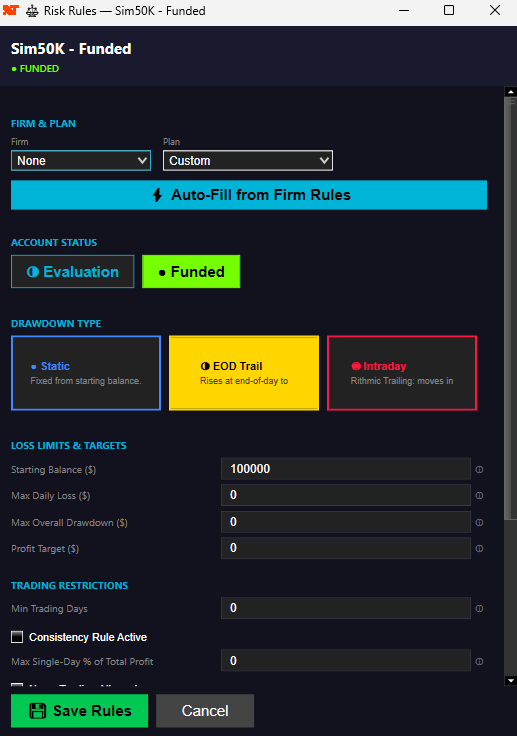Click the FIRM & PLAN section header

tap(43, 123)
